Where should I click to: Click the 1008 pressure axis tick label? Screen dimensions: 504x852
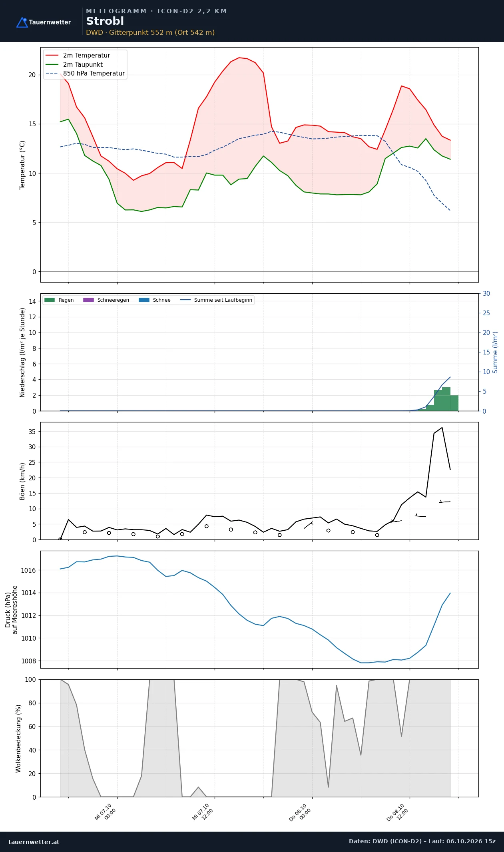pos(28,661)
